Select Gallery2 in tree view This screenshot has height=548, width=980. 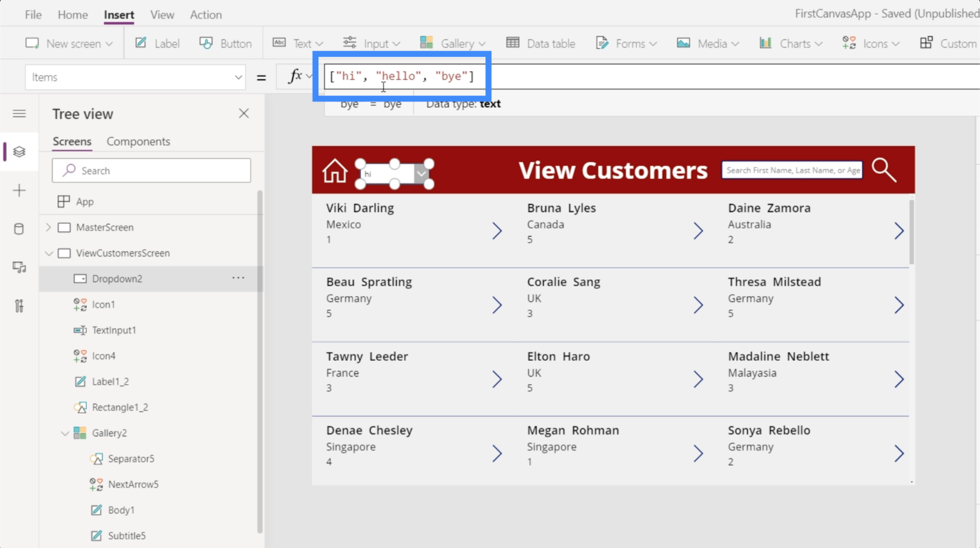tap(109, 433)
